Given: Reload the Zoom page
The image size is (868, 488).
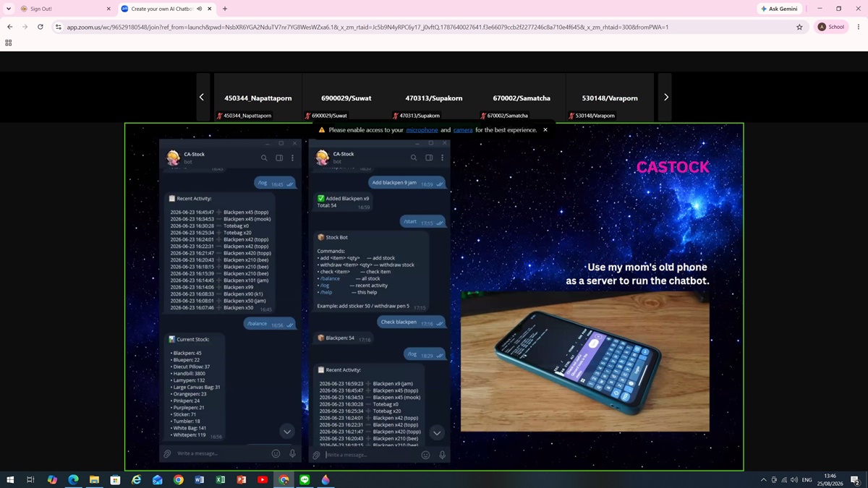Looking at the screenshot, I should 41,27.
